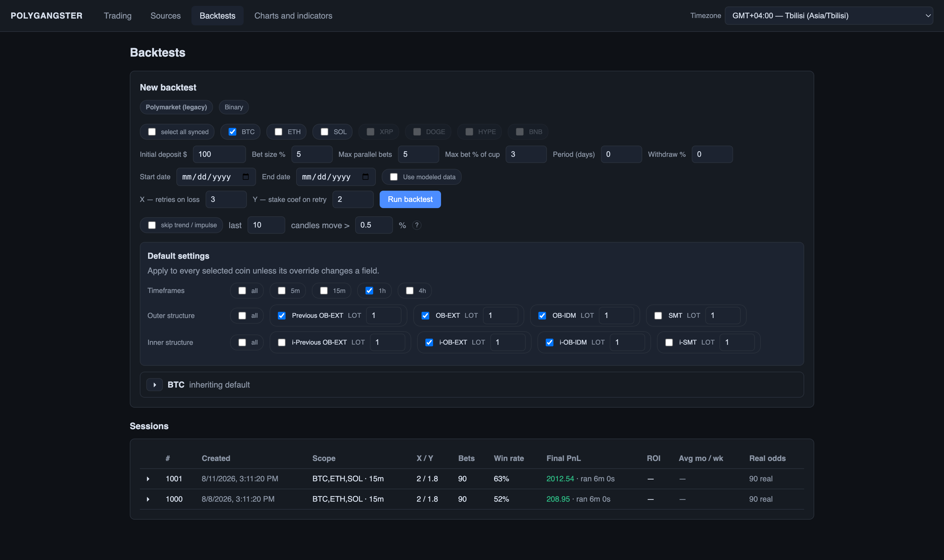Toggle the Use modeled data checkbox
Image resolution: width=944 pixels, height=560 pixels.
click(x=394, y=177)
